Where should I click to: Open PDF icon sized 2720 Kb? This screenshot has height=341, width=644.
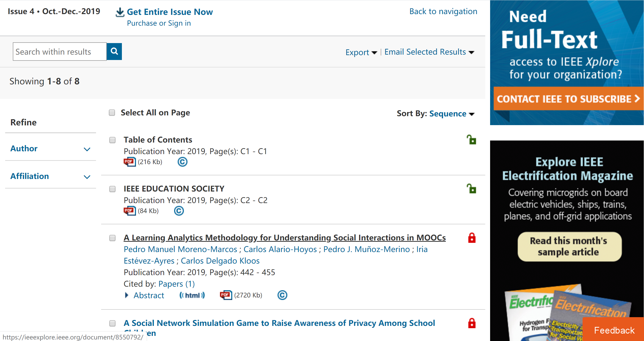pos(226,295)
